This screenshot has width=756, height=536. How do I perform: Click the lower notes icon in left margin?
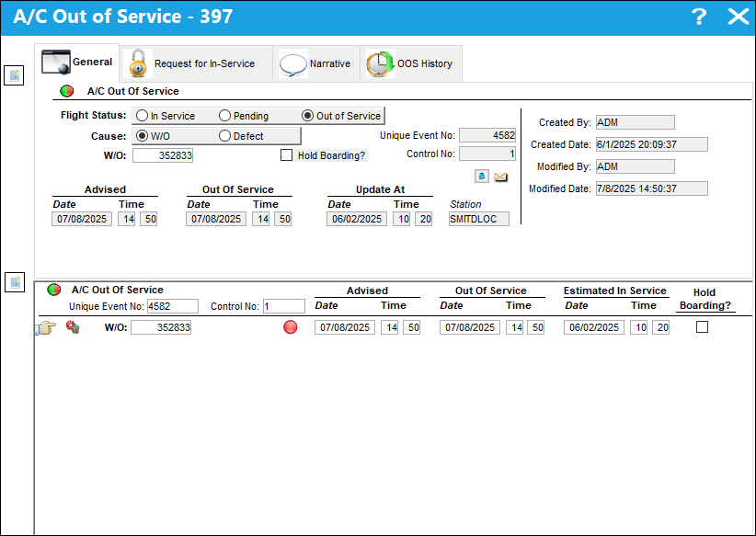point(15,282)
